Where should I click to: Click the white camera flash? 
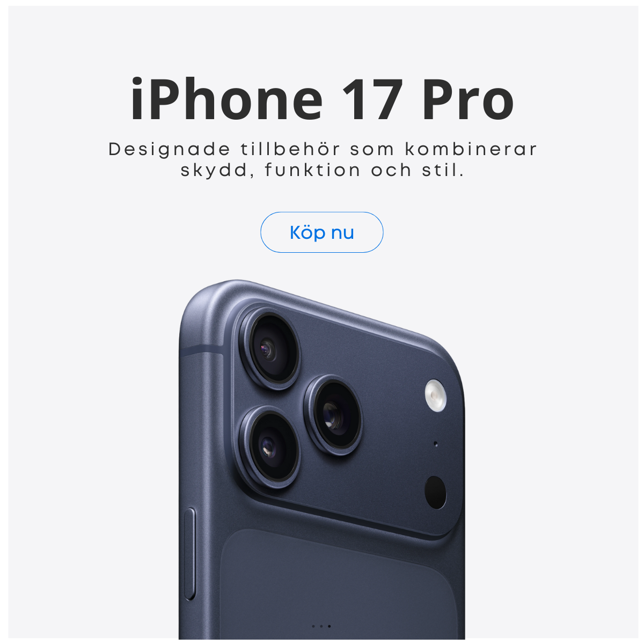[436, 396]
